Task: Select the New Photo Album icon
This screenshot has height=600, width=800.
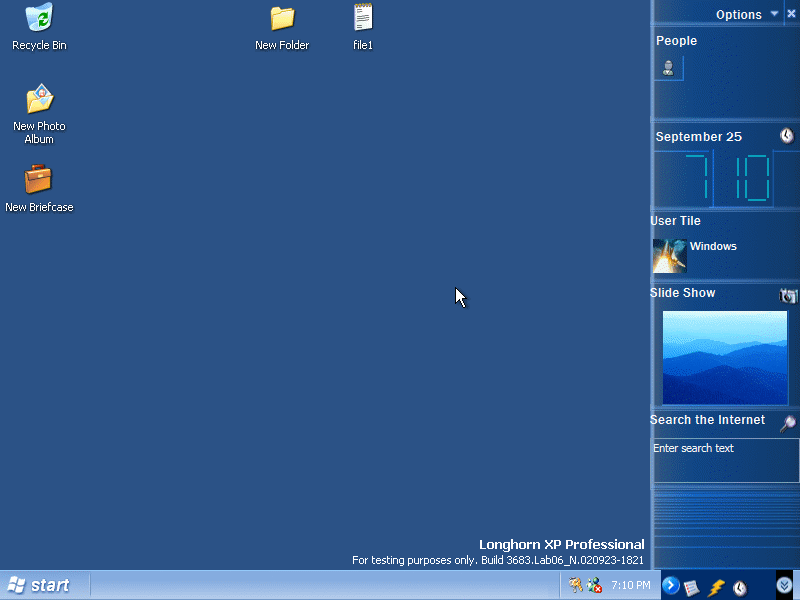Action: tap(39, 114)
